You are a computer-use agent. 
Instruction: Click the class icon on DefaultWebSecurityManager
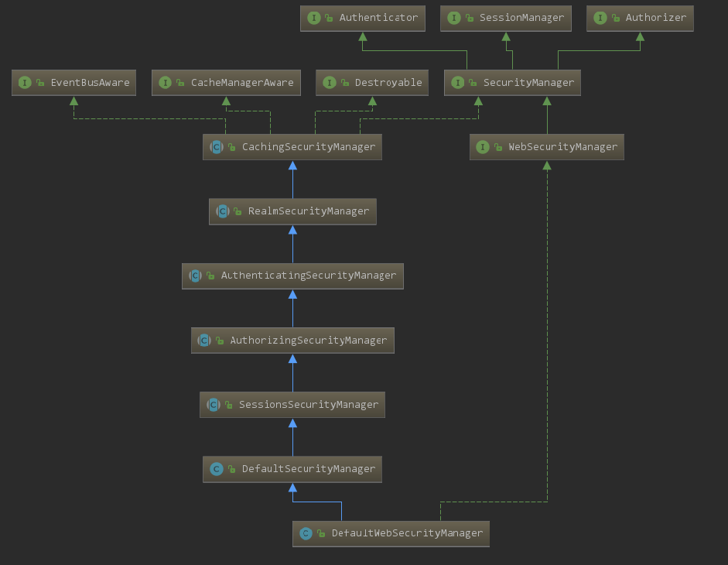coord(306,533)
